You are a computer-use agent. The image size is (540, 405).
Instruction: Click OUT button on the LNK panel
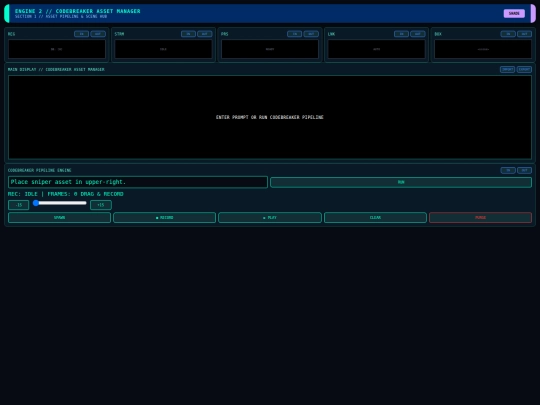[x=418, y=34]
